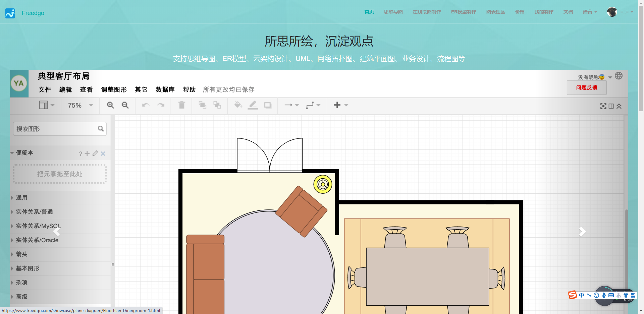Click the 问题反馈 feedback button
The width and height of the screenshot is (644, 314).
[587, 87]
